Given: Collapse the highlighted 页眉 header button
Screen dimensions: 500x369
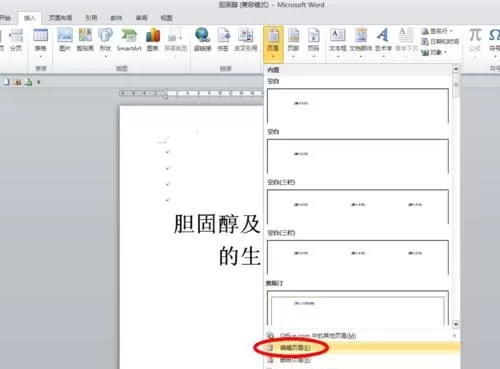Looking at the screenshot, I should pos(273,44).
